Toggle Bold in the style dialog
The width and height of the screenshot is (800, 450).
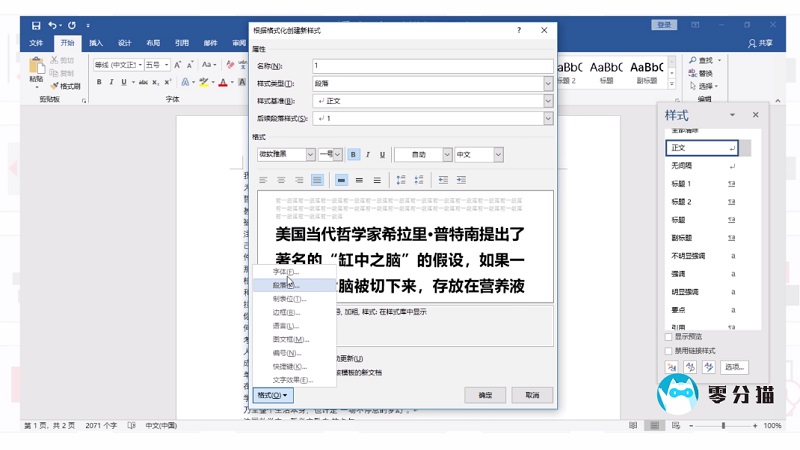[353, 155]
